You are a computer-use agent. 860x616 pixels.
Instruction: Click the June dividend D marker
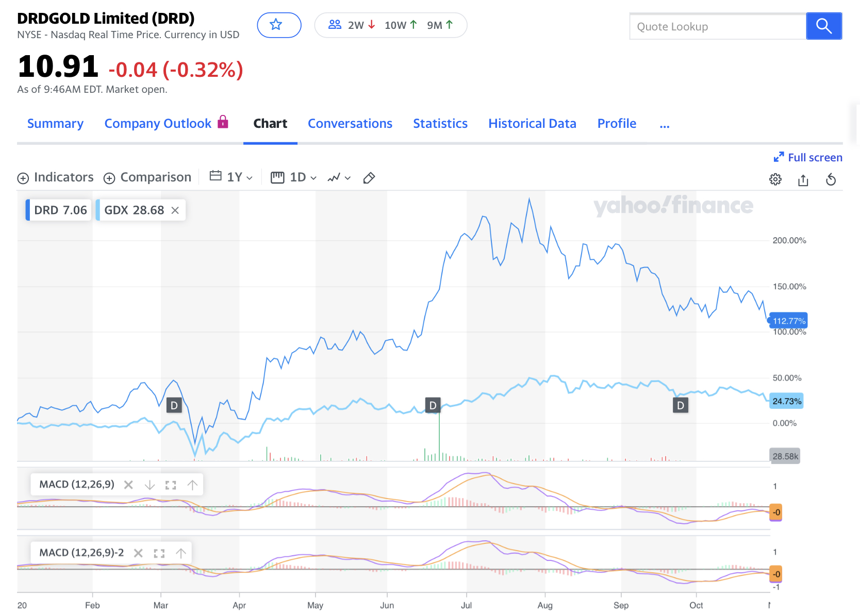pos(433,405)
